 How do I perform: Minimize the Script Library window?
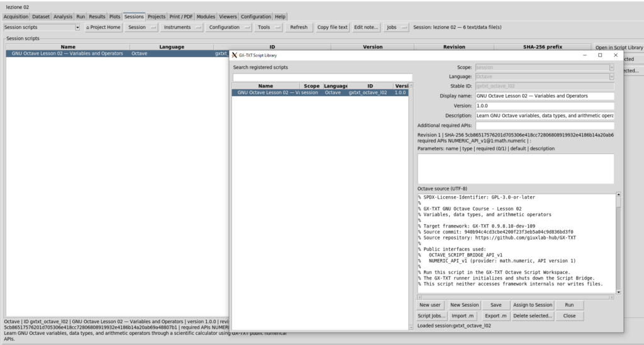(585, 55)
